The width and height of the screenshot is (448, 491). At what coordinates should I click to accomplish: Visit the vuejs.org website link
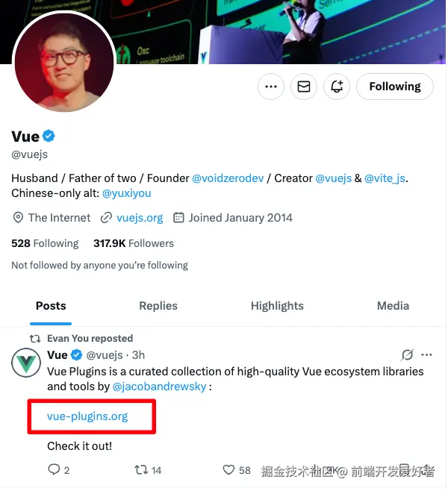pos(139,218)
